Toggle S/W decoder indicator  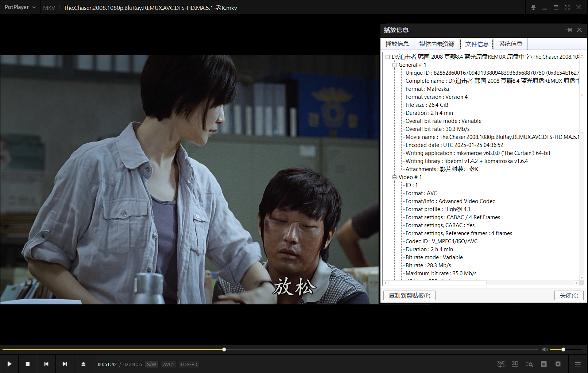click(151, 364)
